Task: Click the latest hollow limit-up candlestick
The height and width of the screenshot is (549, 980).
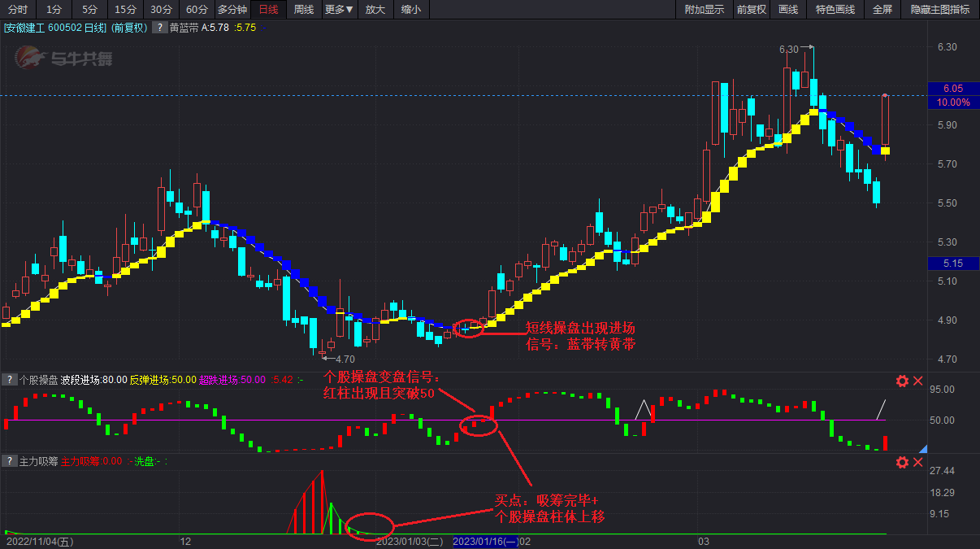Action: 885,120
